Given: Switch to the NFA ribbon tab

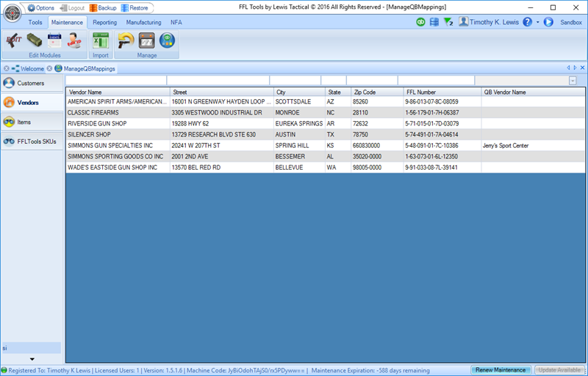Looking at the screenshot, I should click(x=176, y=23).
